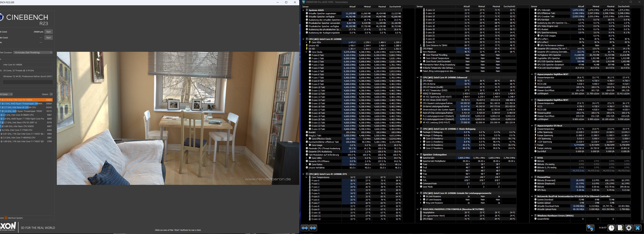Open HWiNFO sensor settings gear icon
Screen dimensions: 644x234
point(628,228)
